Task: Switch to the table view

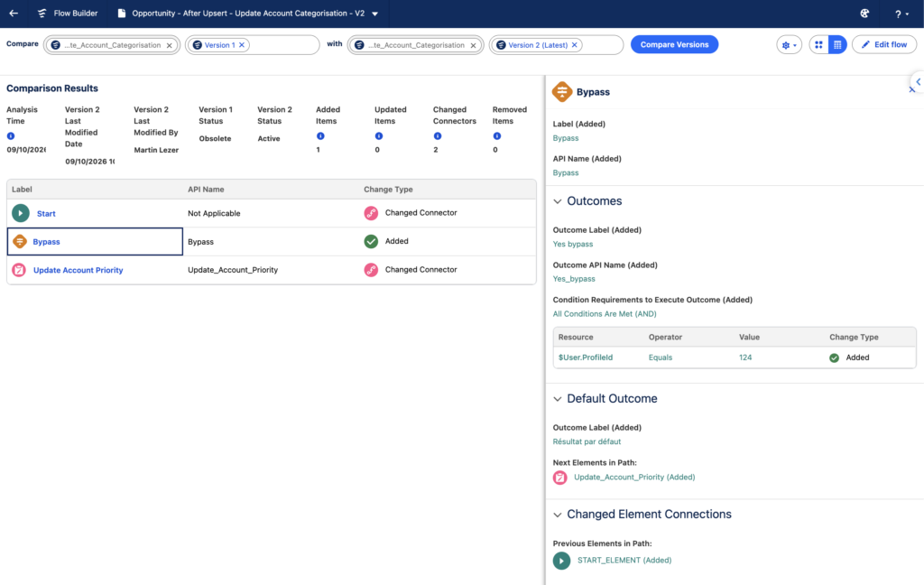Action: 837,45
